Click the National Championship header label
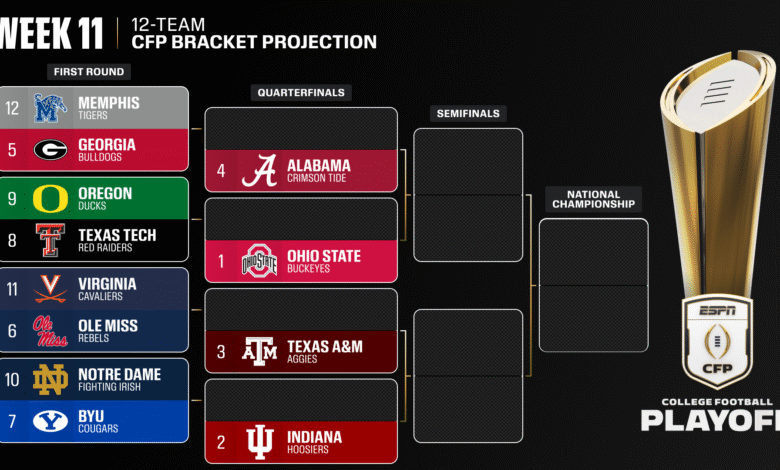 pyautogui.click(x=593, y=199)
